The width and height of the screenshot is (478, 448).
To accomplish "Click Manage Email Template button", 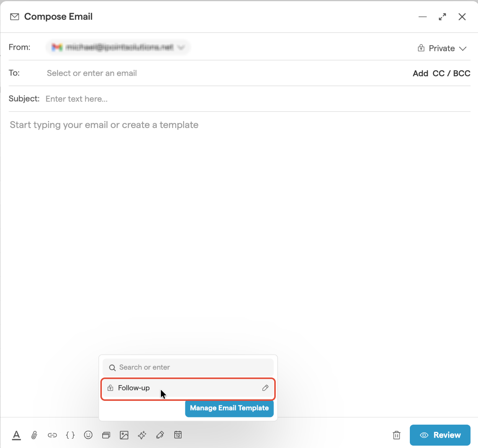I will click(229, 408).
